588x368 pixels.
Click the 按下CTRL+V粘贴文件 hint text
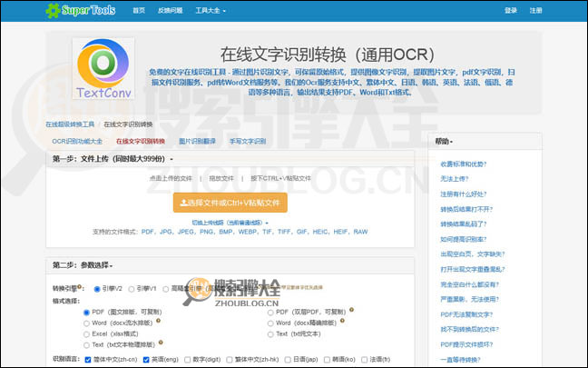point(281,178)
